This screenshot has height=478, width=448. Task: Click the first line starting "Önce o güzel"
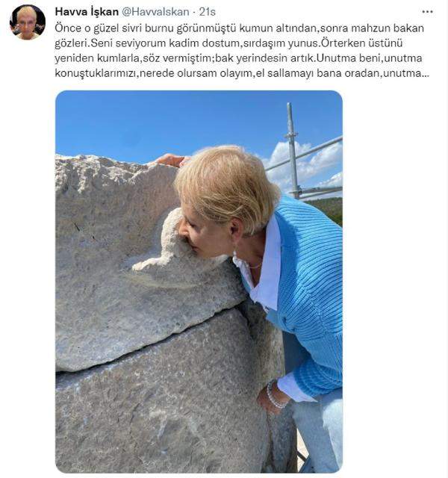[239, 28]
